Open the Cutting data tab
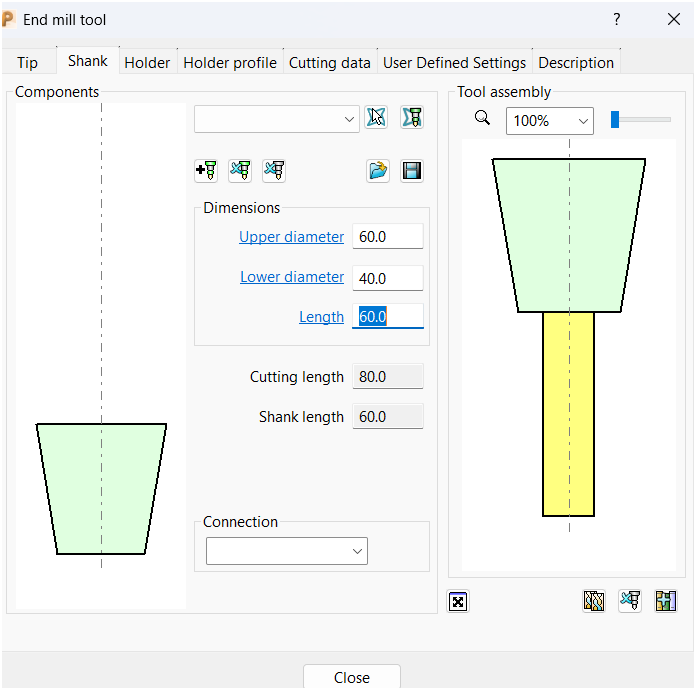The width and height of the screenshot is (696, 690). point(330,62)
